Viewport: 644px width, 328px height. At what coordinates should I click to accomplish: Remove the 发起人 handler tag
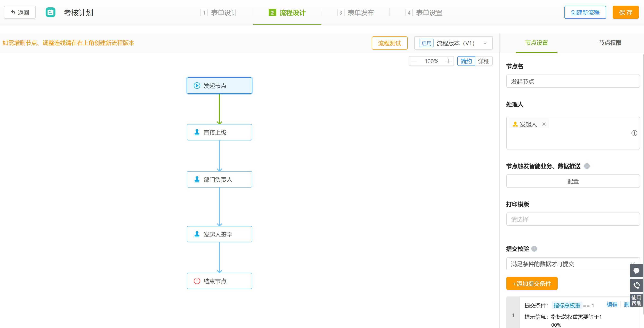pyautogui.click(x=544, y=124)
